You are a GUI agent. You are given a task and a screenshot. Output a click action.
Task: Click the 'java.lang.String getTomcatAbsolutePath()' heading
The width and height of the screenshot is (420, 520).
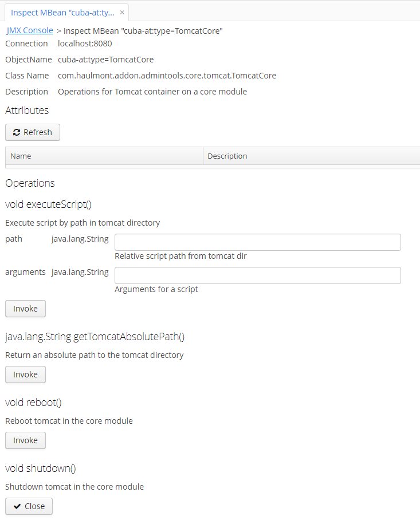[x=95, y=337]
